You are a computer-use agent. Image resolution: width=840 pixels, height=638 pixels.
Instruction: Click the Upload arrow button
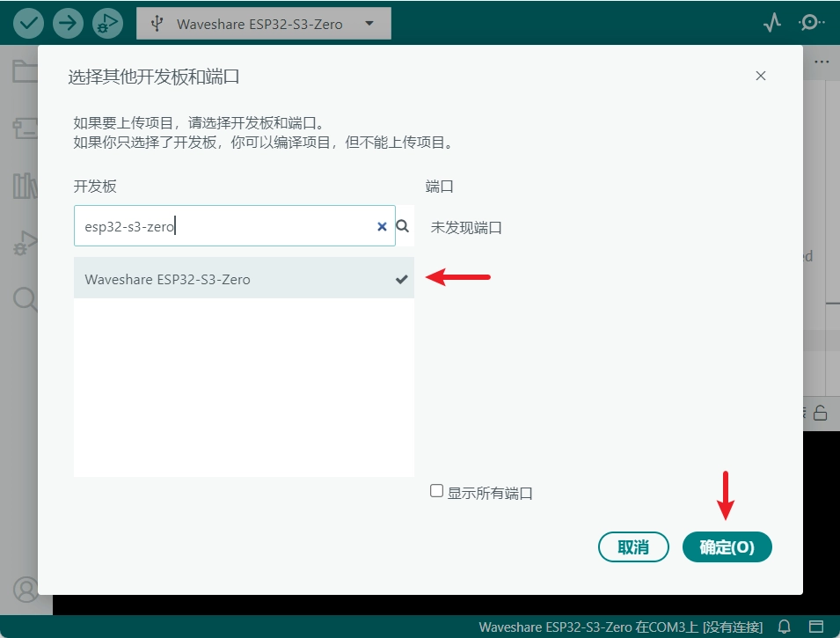point(68,23)
